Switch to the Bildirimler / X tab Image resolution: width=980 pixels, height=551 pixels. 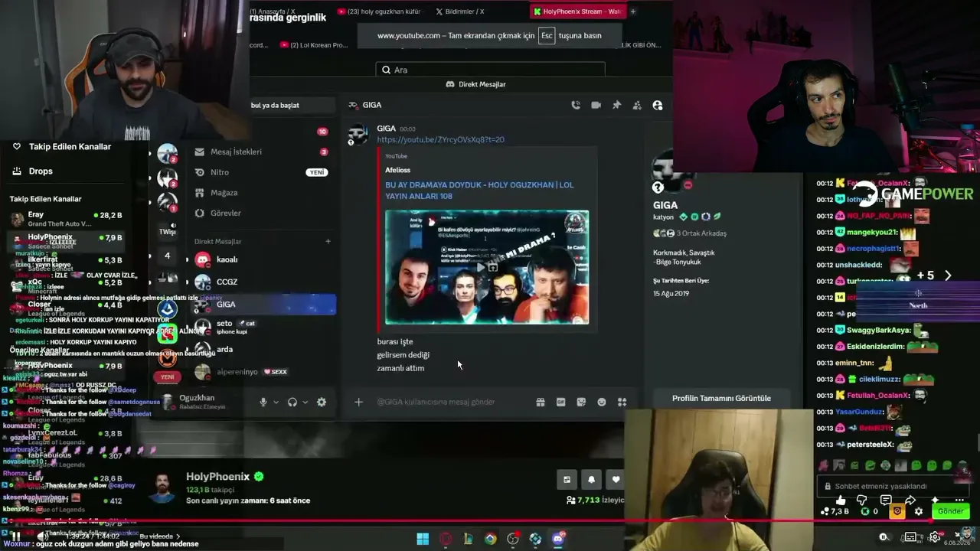pyautogui.click(x=459, y=11)
